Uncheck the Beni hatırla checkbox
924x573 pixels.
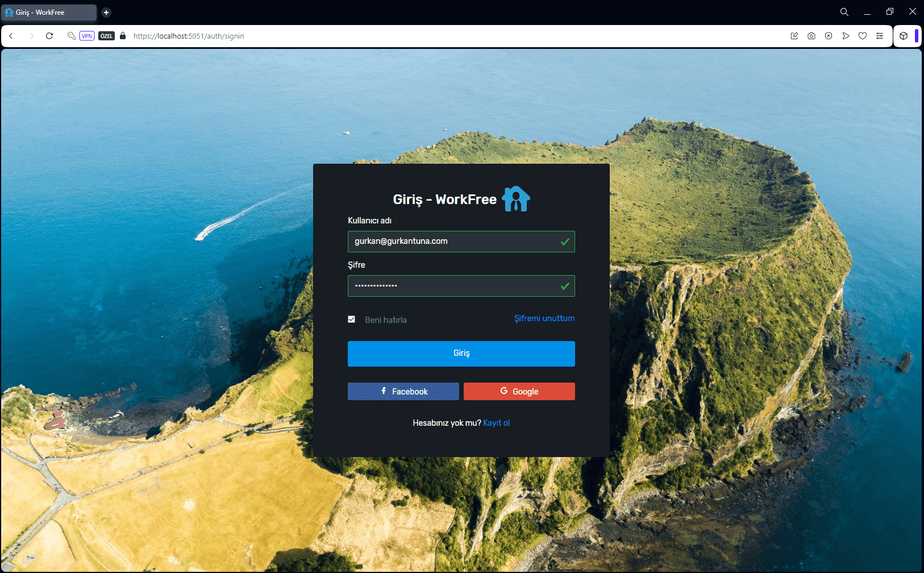[x=352, y=319]
